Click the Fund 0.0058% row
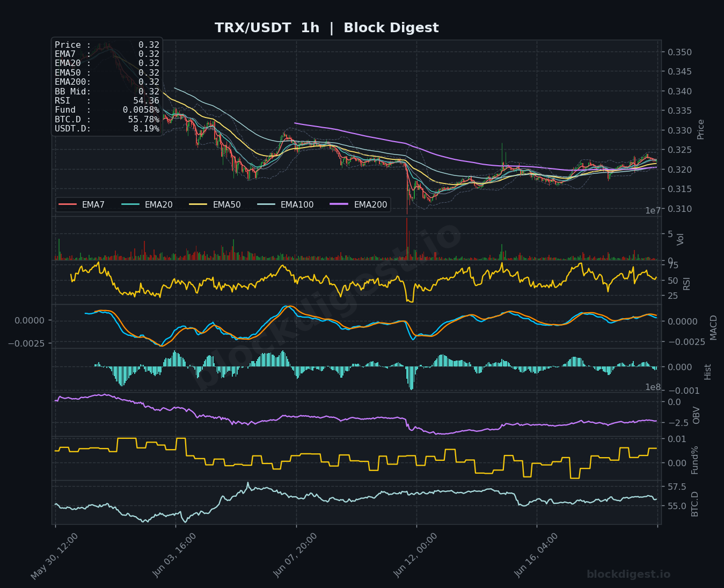The width and height of the screenshot is (724, 588). tap(107, 110)
